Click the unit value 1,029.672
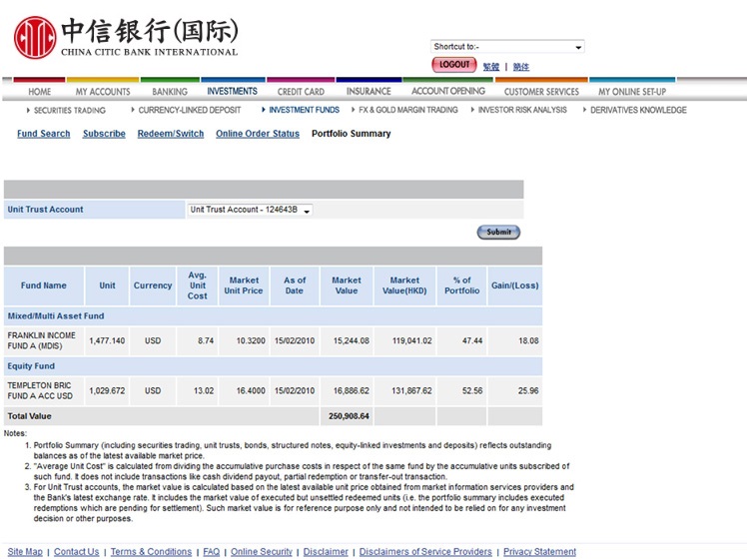The height and width of the screenshot is (560, 747). pyautogui.click(x=107, y=391)
